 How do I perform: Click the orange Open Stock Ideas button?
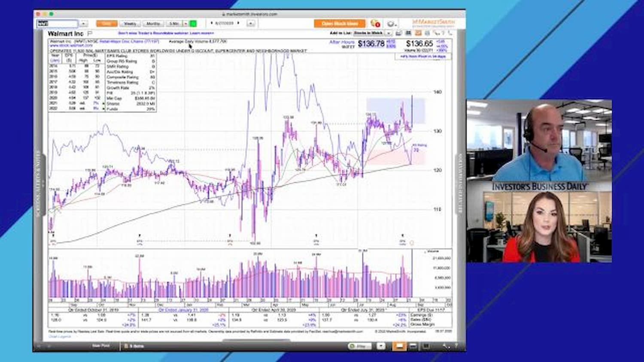340,24
